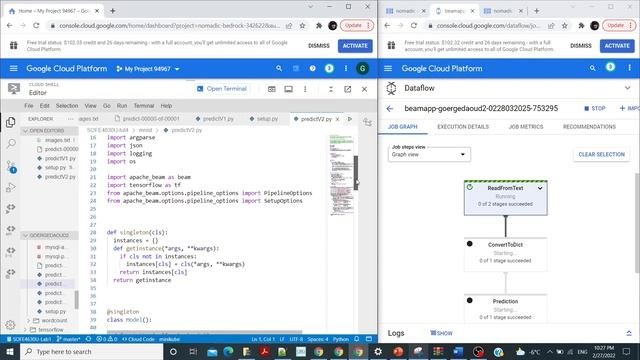Open new tab in left browser window
Screen dimensions: 640x360
click(x=113, y=11)
